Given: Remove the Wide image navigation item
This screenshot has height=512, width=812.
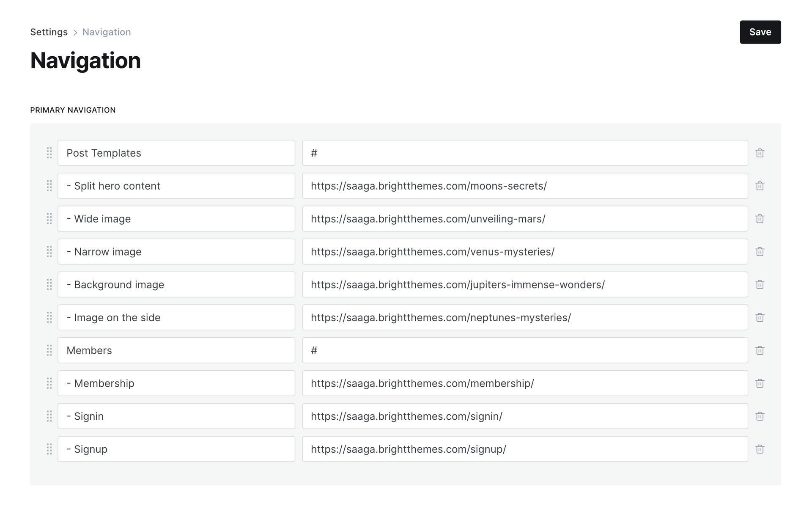Looking at the screenshot, I should (760, 219).
